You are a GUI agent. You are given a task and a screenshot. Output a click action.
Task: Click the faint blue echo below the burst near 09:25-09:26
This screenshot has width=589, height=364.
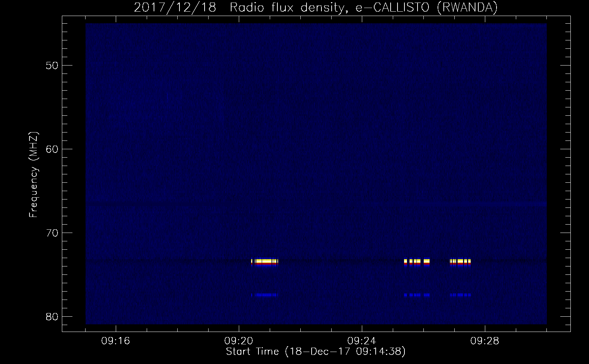click(417, 295)
